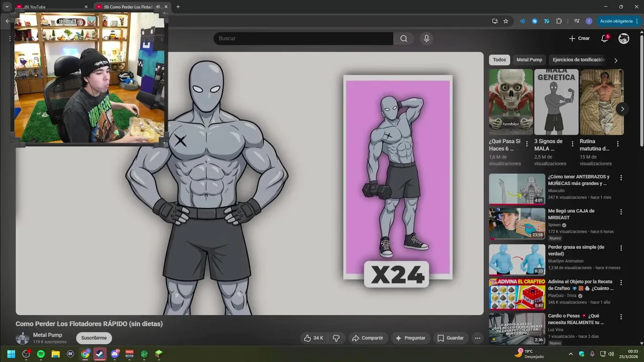Click the Shazam extension icon

[x=534, y=21]
